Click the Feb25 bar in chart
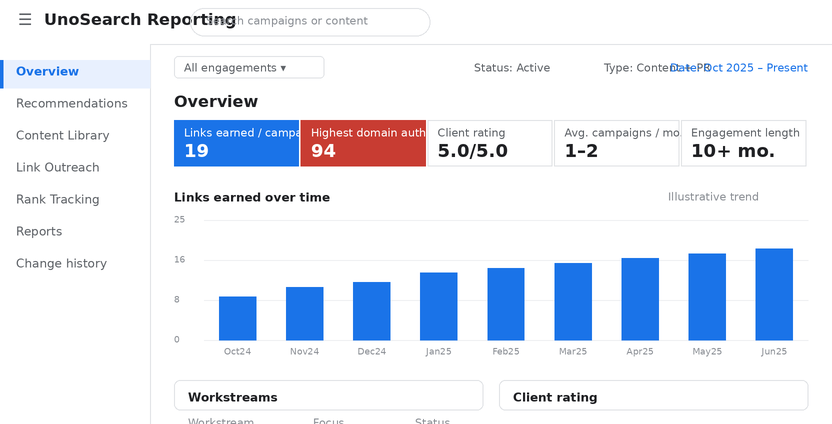The height and width of the screenshot is (424, 832). click(506, 304)
